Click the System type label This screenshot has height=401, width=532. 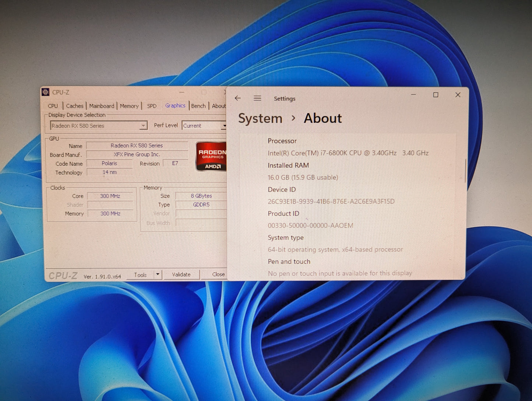point(286,238)
